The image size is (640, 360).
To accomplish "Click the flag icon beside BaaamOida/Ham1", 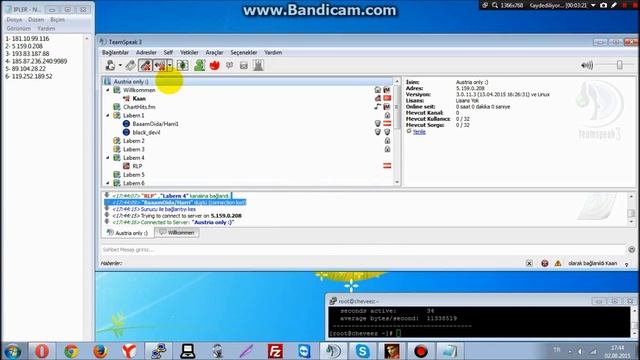I will (x=387, y=124).
